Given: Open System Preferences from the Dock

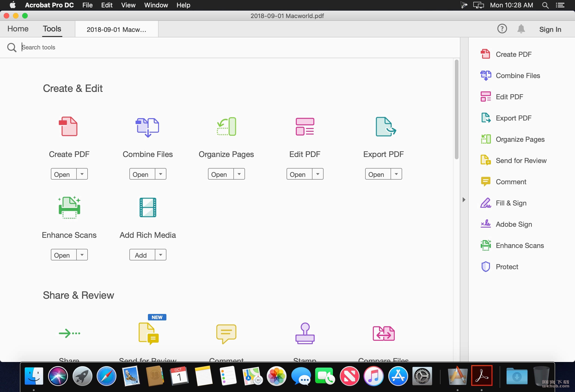Looking at the screenshot, I should 422,376.
